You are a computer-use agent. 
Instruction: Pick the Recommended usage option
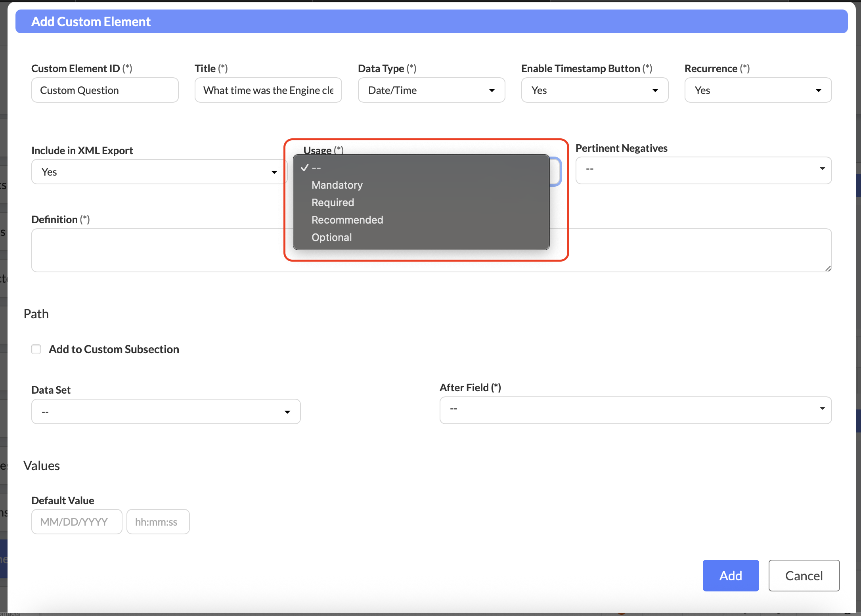coord(347,220)
